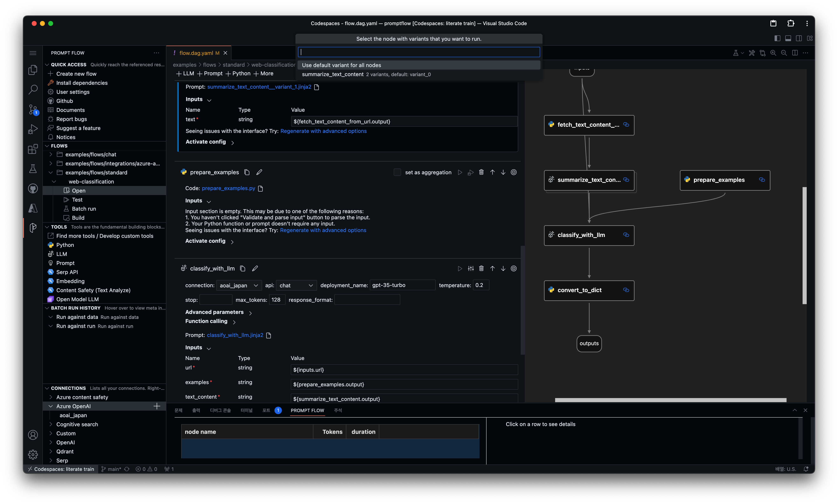Click the graph horizontal scrollbar
Viewport: 838px width, 504px height.
[670, 400]
